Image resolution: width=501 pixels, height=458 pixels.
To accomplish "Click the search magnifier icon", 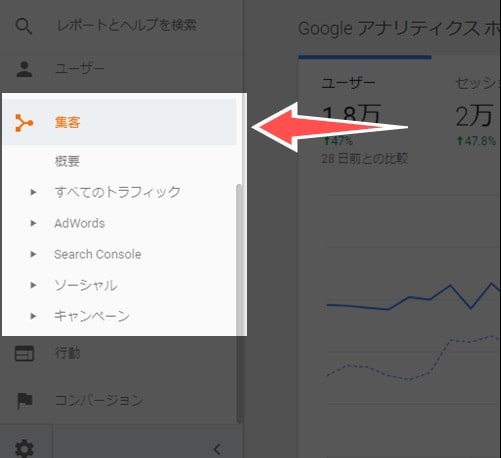I will pyautogui.click(x=24, y=26).
